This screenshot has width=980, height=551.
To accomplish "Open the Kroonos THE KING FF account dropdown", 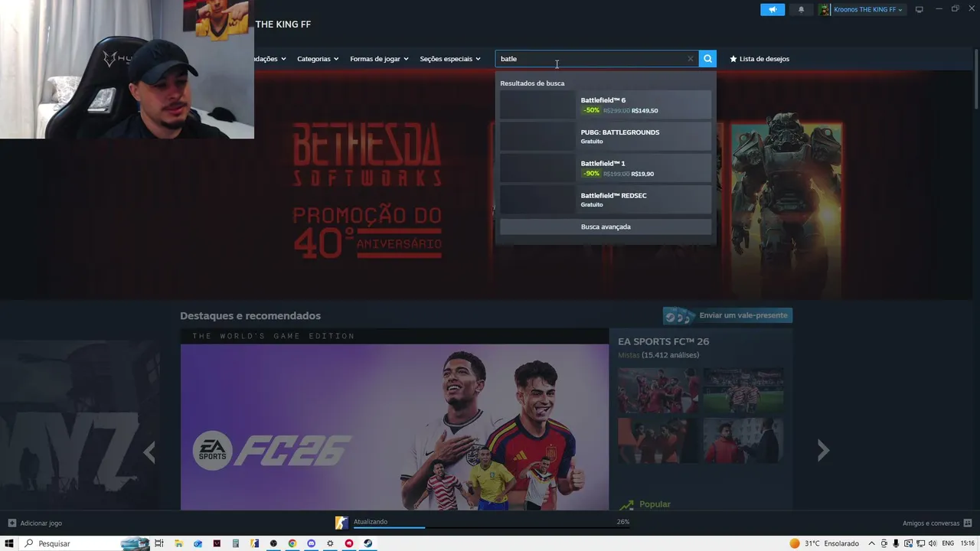I will (x=867, y=9).
